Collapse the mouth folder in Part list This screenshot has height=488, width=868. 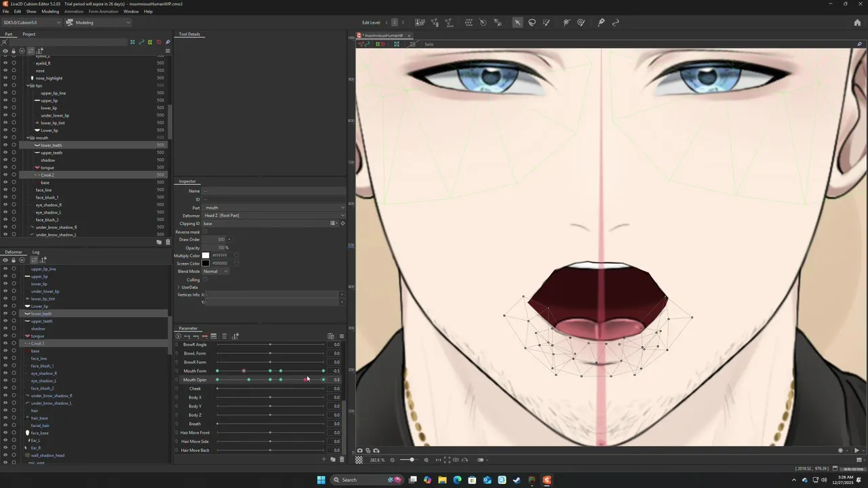click(29, 138)
